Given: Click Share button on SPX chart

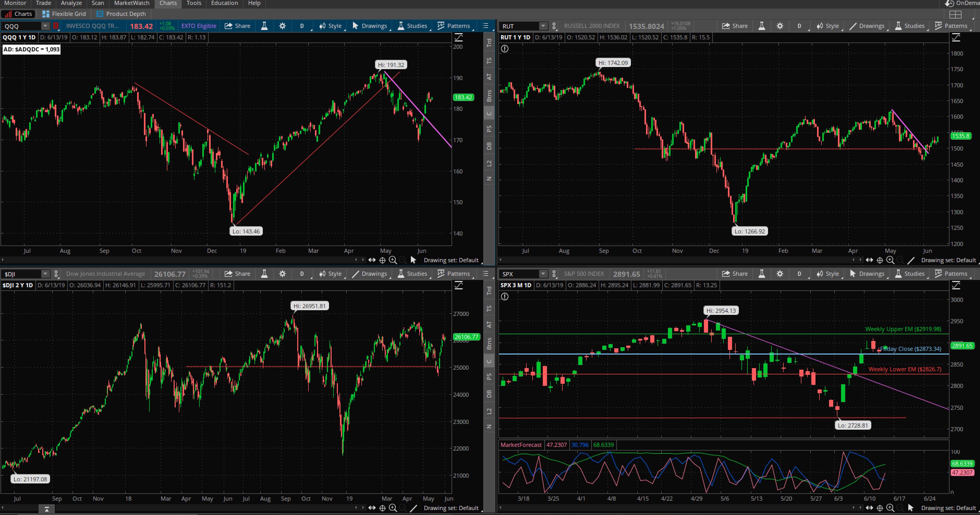Looking at the screenshot, I should (735, 274).
